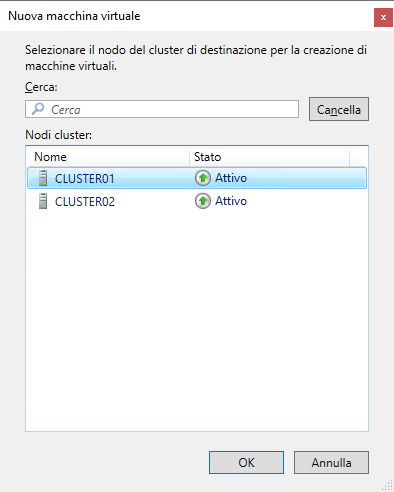Select the CLUSTER02 node name
Image resolution: width=394 pixels, height=492 pixels.
85,202
